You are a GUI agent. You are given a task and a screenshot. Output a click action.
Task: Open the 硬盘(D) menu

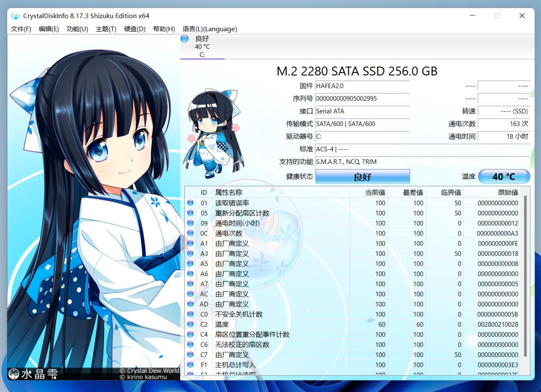pyautogui.click(x=135, y=29)
